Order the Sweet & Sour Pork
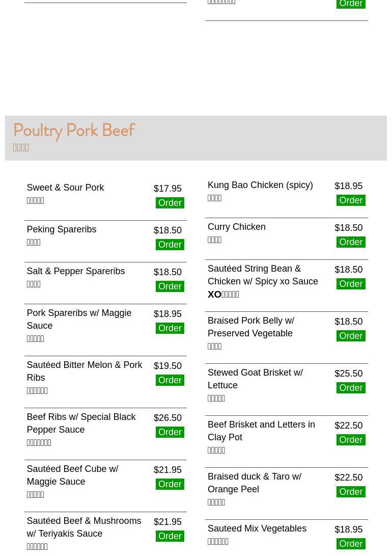 click(x=170, y=203)
